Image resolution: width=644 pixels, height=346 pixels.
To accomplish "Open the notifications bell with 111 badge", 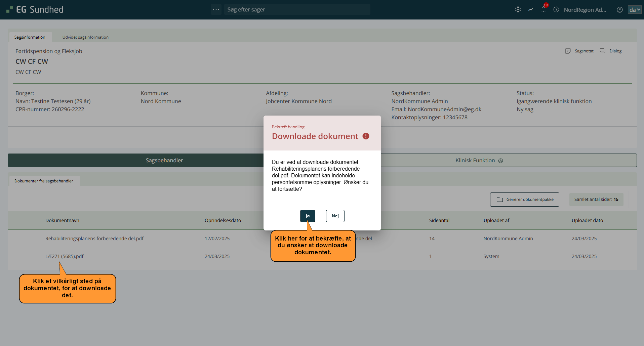I will click(543, 9).
